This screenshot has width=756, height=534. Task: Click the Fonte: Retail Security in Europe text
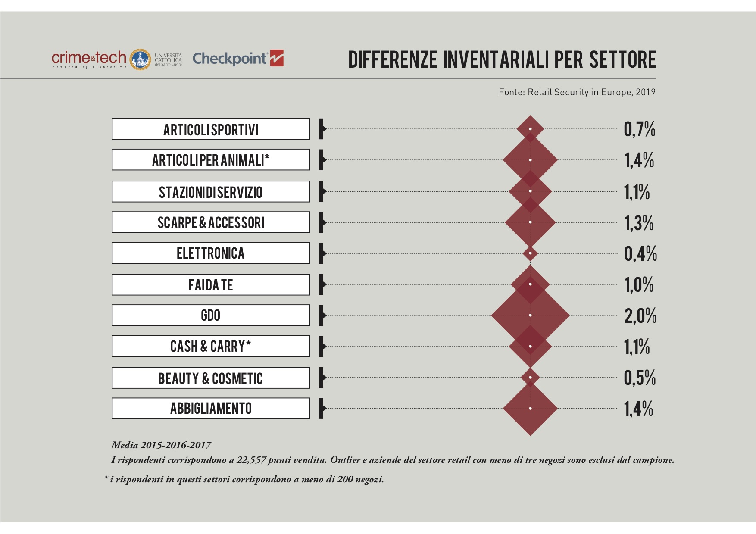tap(577, 92)
